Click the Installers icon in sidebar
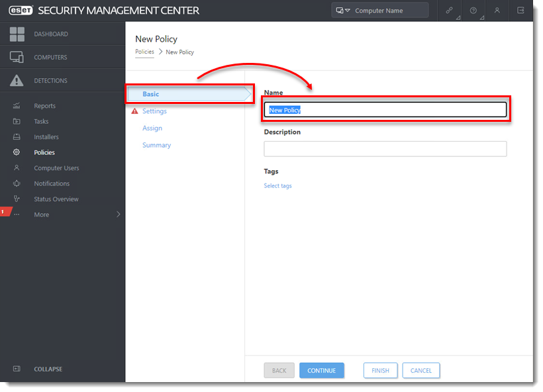 [x=17, y=137]
